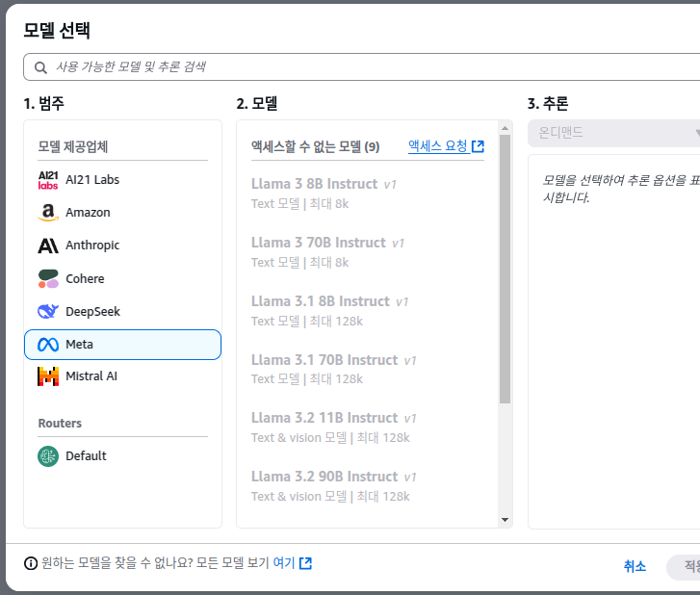Viewport: 700px width, 595px height.
Task: Select Amazon provider
Action: [123, 213]
